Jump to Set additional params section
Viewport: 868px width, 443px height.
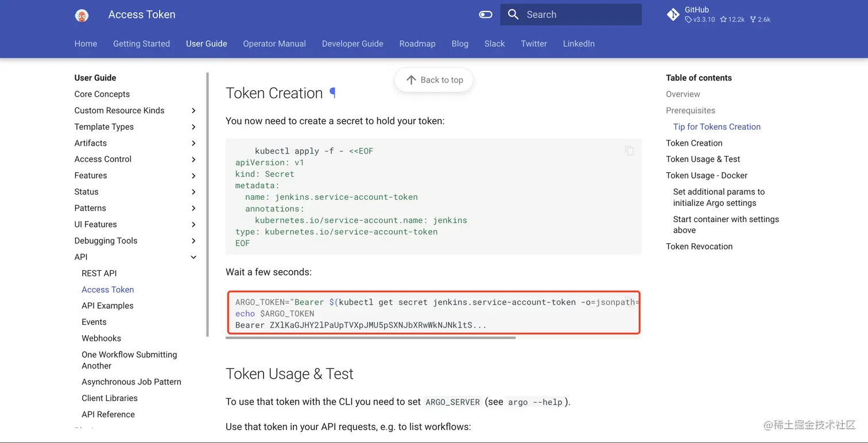coord(719,197)
